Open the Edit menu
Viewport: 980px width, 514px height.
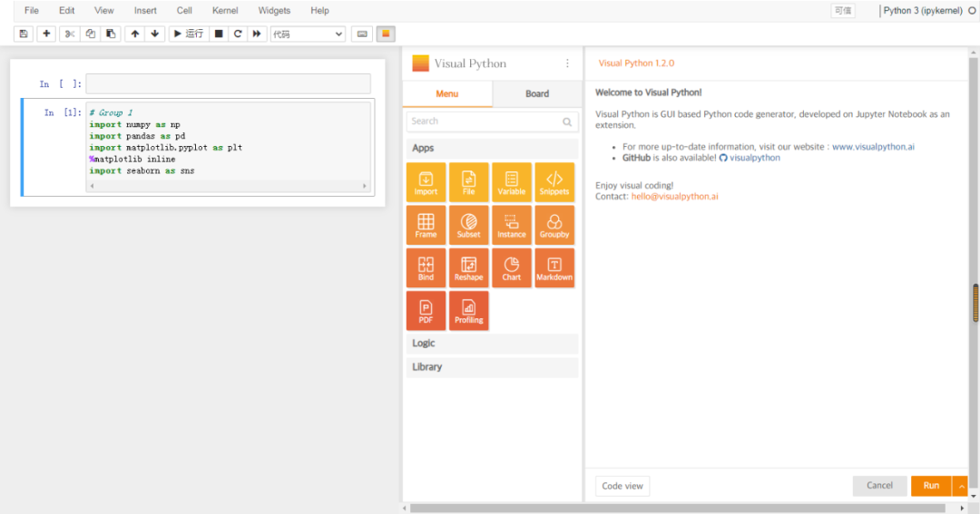point(67,11)
